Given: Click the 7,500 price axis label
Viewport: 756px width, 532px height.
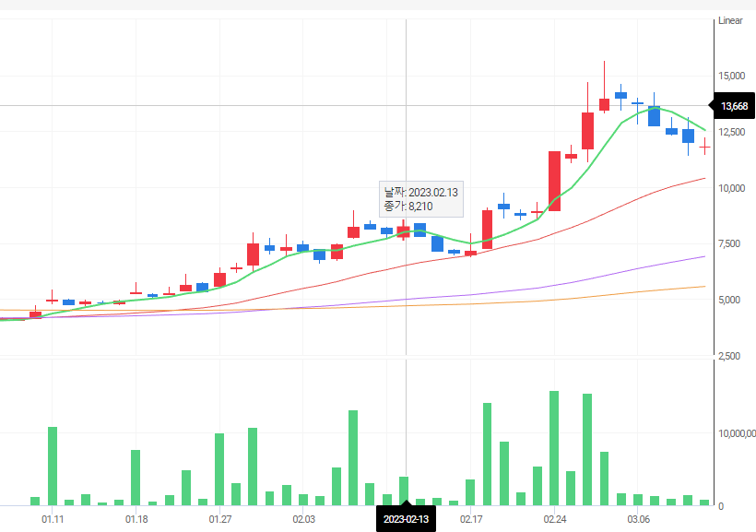Looking at the screenshot, I should tap(729, 243).
